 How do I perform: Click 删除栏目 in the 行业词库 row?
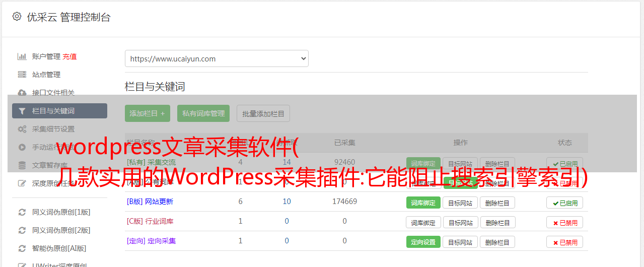497,222
